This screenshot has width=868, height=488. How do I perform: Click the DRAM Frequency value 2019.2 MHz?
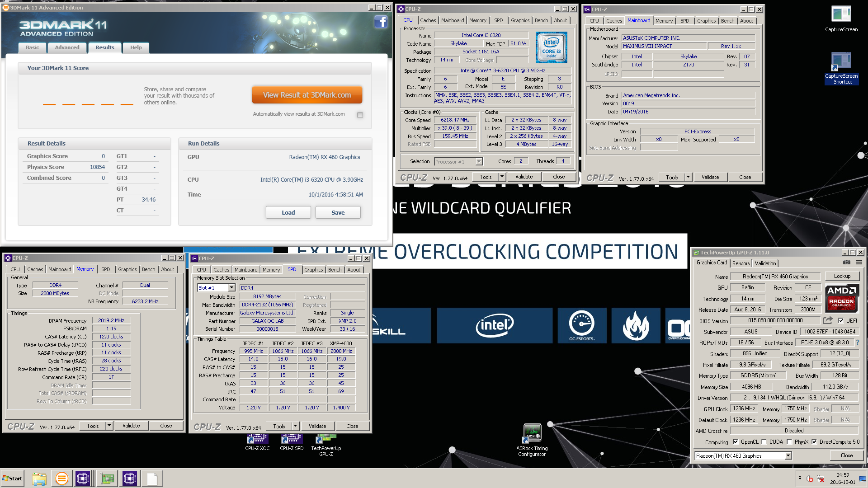111,320
